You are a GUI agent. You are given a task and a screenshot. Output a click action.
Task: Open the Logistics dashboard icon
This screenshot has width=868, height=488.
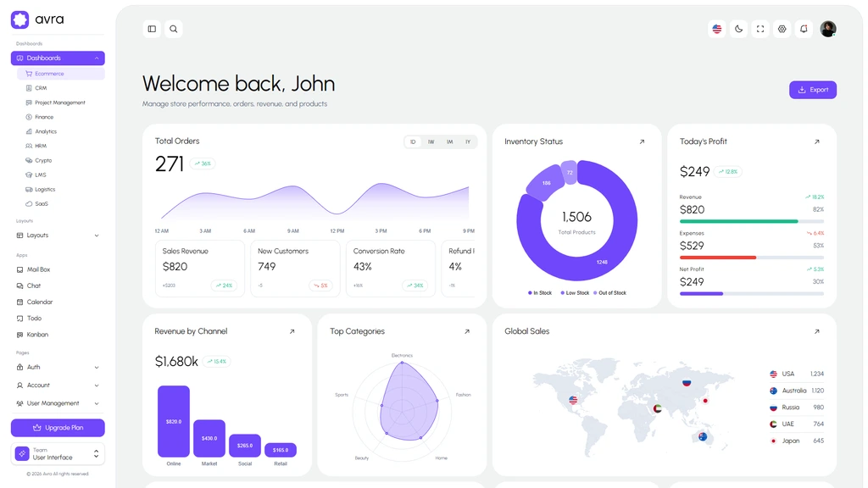pos(29,189)
